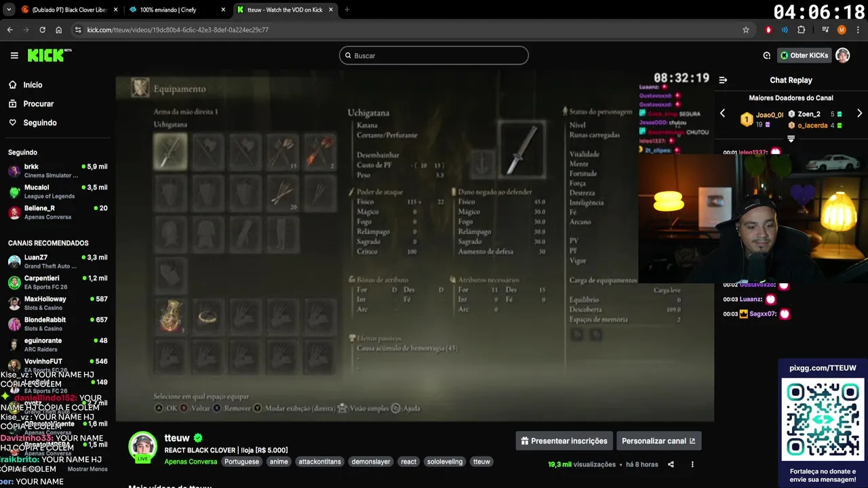Viewport: 868px width, 488px height.
Task: Open Mucalol channel in sidebar
Action: click(58, 191)
